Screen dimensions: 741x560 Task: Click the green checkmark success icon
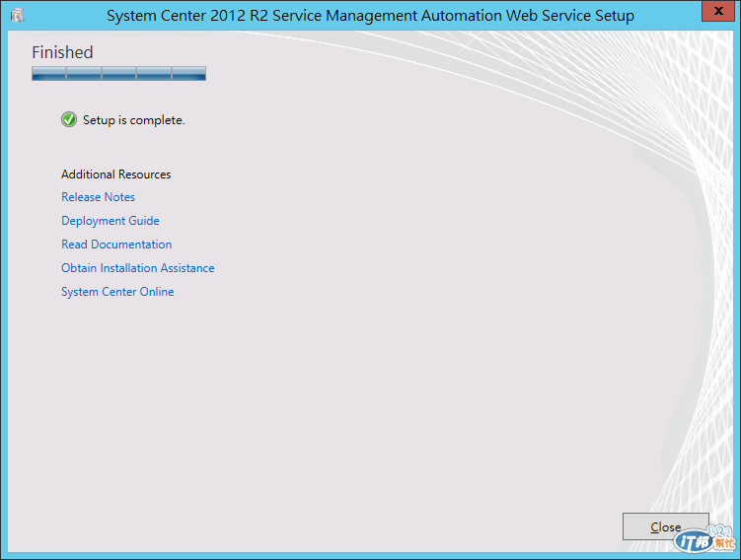[x=69, y=120]
